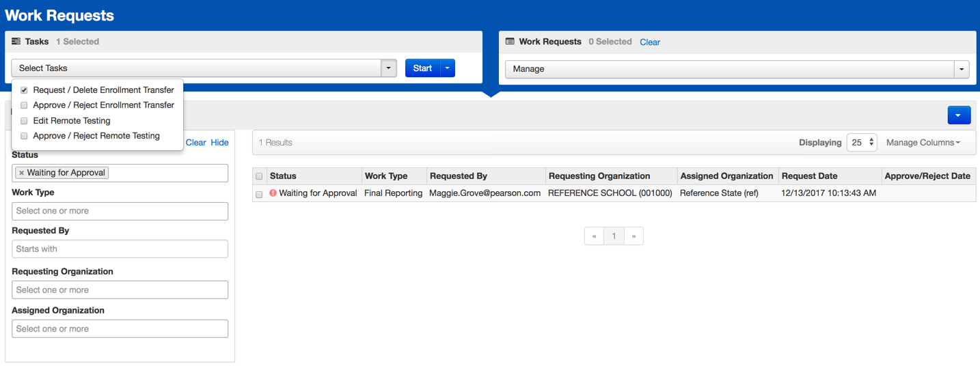Image resolution: width=980 pixels, height=366 pixels.
Task: Click the Work Requests panel icon
Action: point(510,42)
